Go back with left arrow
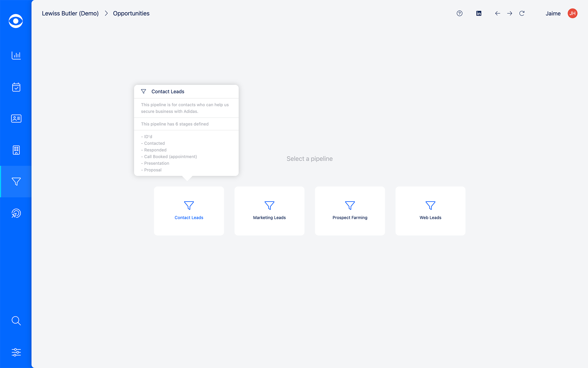 click(498, 13)
